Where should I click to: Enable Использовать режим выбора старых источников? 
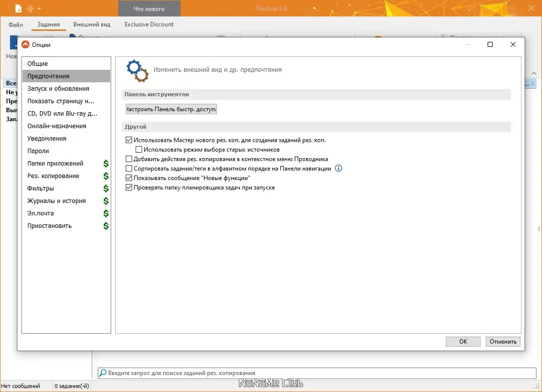pyautogui.click(x=139, y=149)
